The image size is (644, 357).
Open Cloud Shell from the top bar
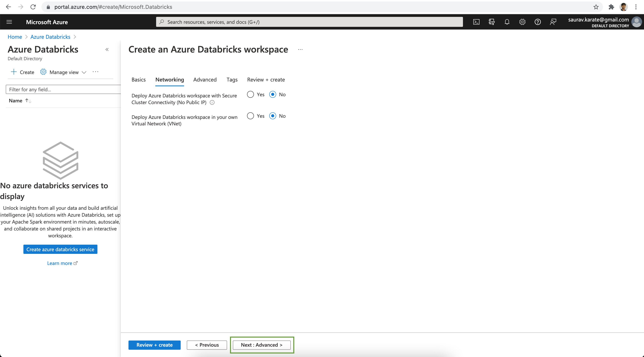click(476, 22)
